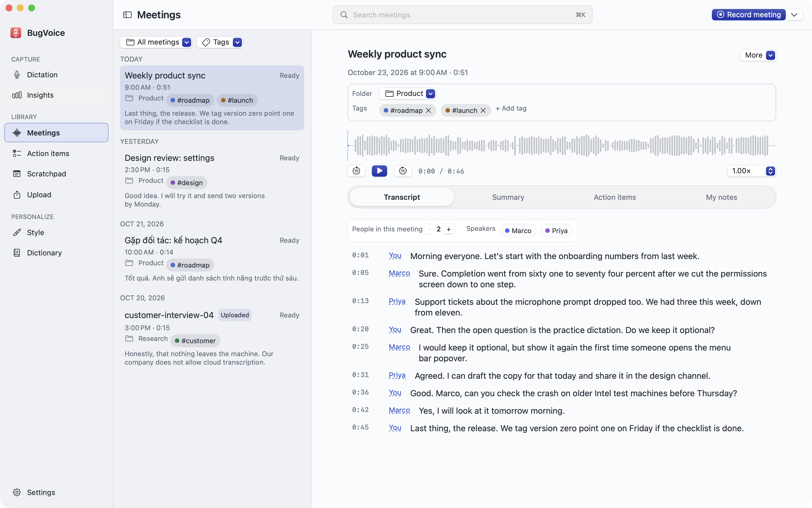Go to Action items in sidebar
This screenshot has height=508, width=812.
(x=56, y=154)
